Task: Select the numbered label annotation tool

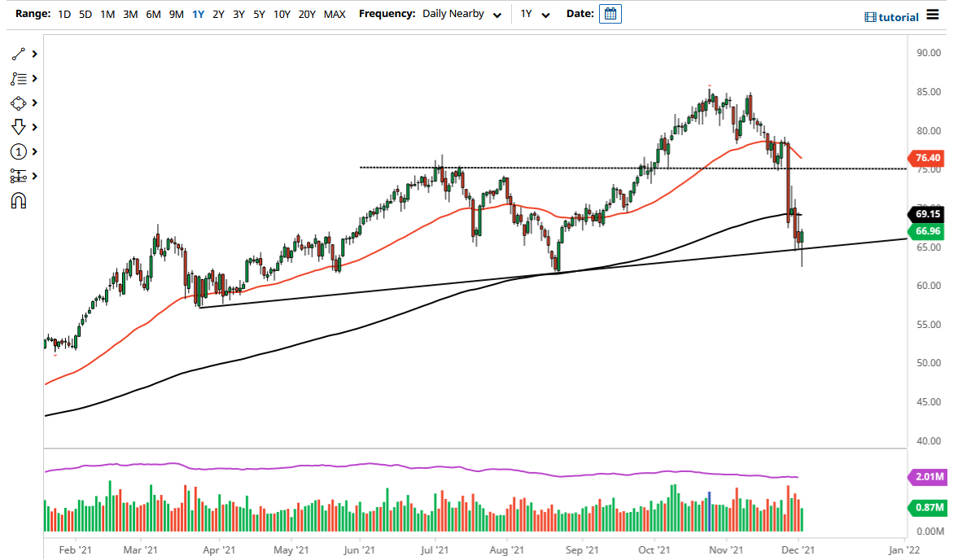Action: 18,151
